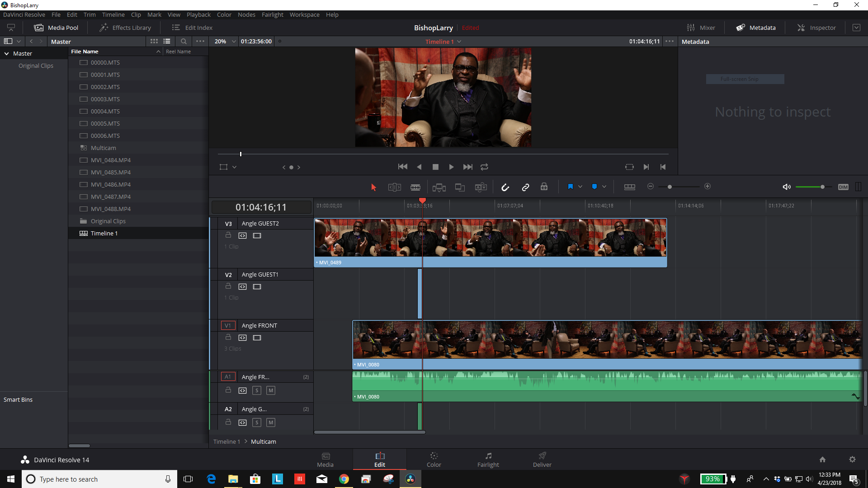Mute audio with the speaker icon
The width and height of the screenshot is (868, 488).
pos(787,187)
